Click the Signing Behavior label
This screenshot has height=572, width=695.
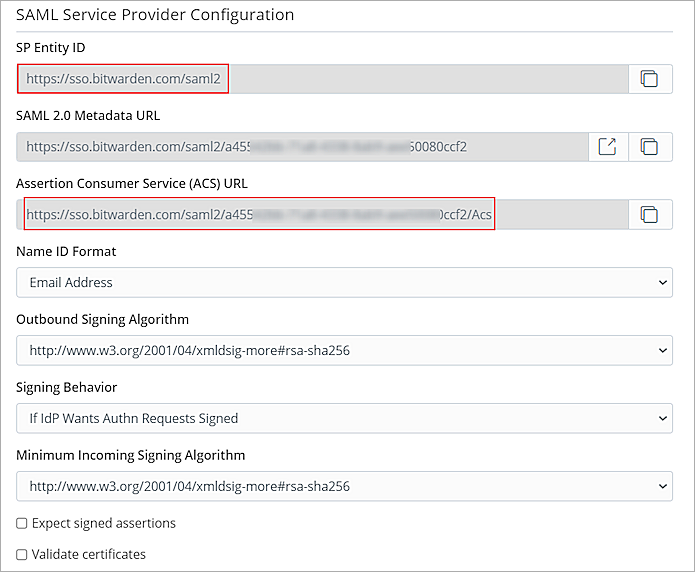coord(66,387)
